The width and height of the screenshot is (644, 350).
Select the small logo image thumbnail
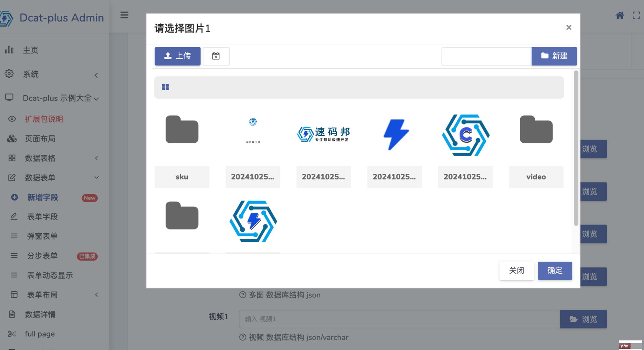point(253,131)
